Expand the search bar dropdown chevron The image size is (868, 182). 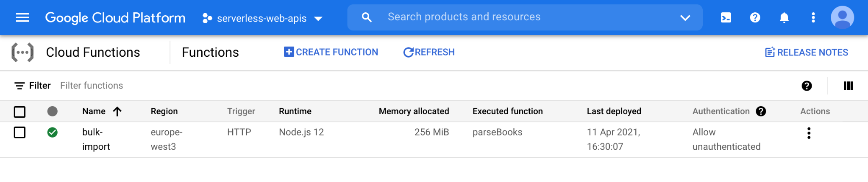point(685,17)
